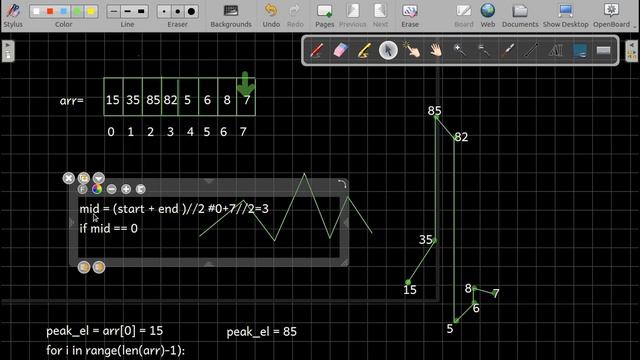Click the 'arr=' label
This screenshot has width=640, height=360.
[x=72, y=100]
